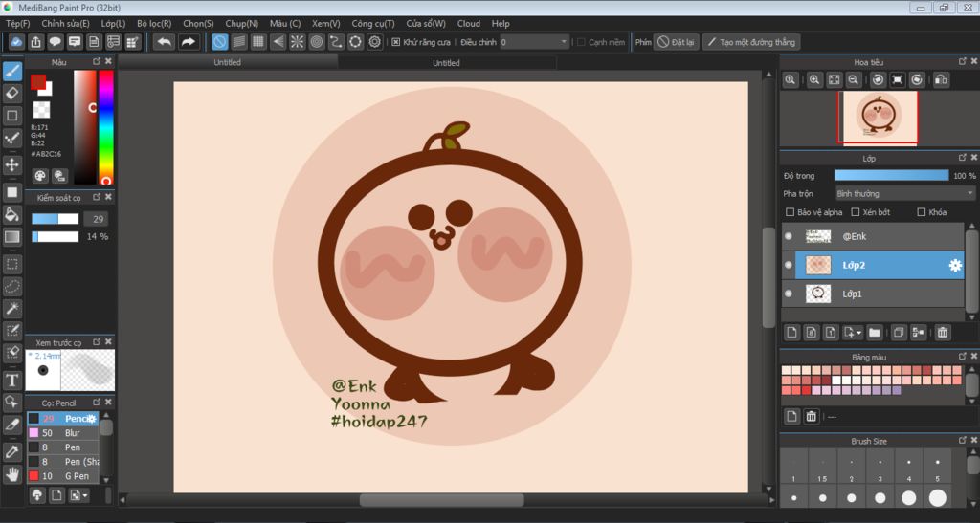Delete color in the Bảng màu panel
The width and height of the screenshot is (980, 523).
point(811,416)
